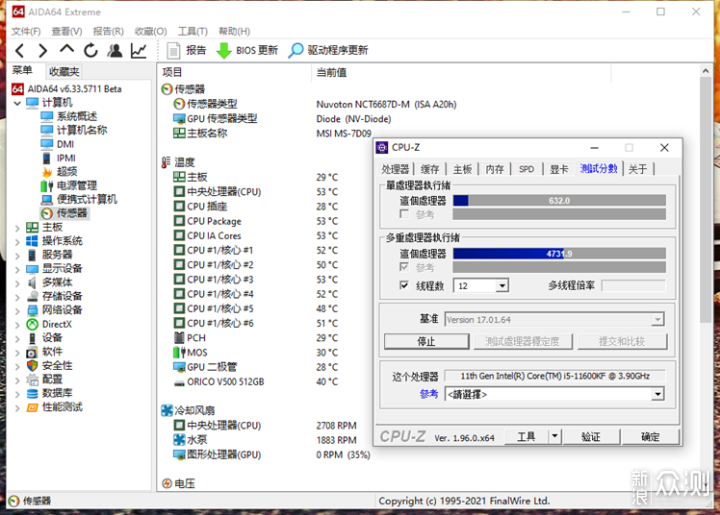This screenshot has width=720, height=515.
Task: Toggle single-thread 參考 checkbox
Action: click(403, 215)
